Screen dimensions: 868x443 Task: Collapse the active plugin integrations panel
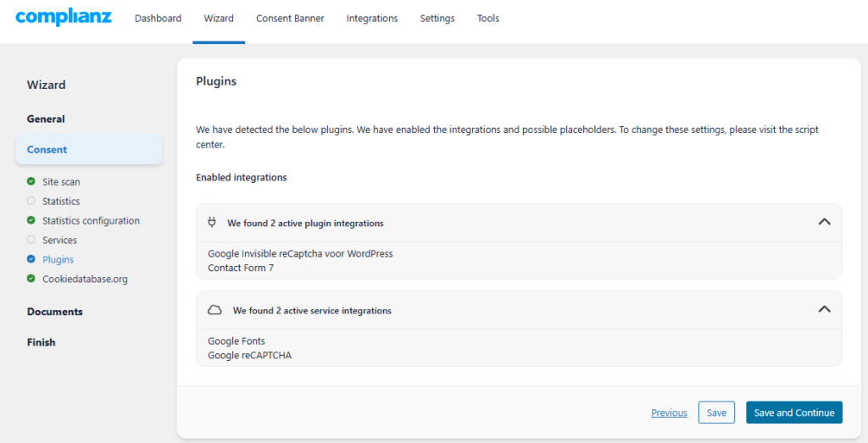(824, 222)
